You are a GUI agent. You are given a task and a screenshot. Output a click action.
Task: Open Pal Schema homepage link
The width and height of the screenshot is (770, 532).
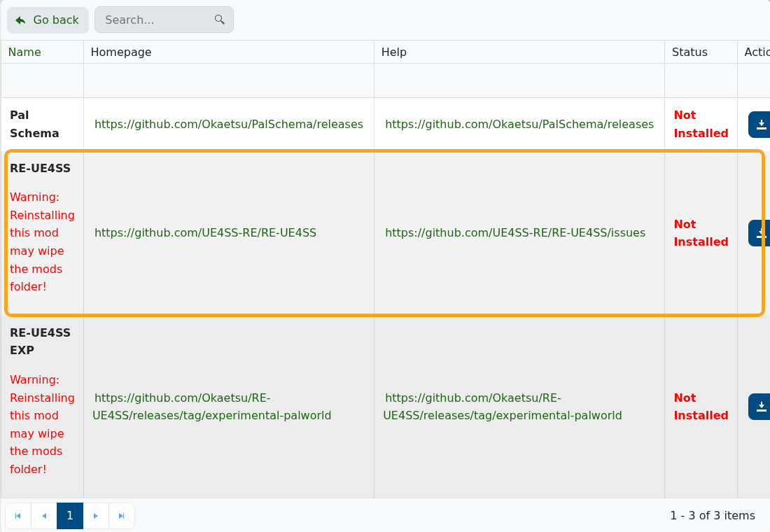point(229,125)
